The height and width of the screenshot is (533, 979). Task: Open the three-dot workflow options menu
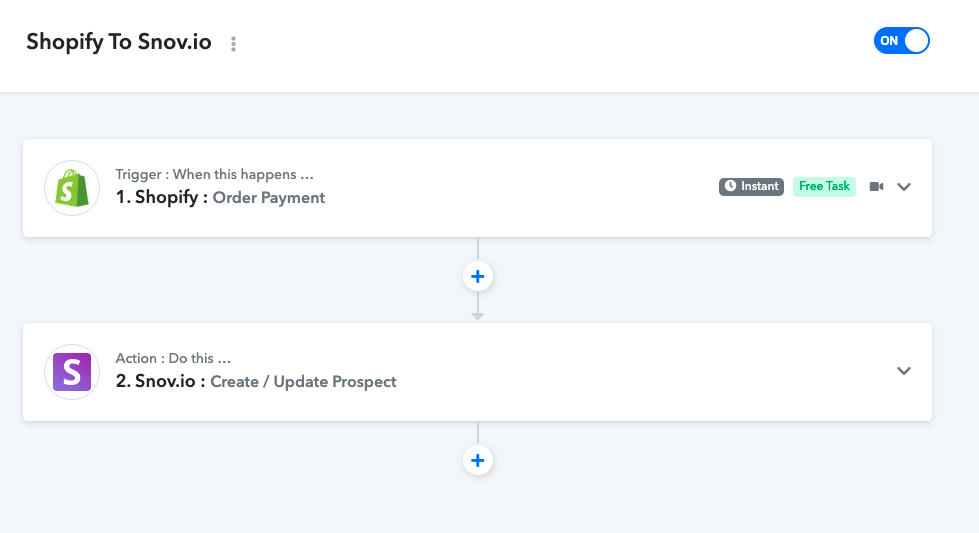coord(234,44)
